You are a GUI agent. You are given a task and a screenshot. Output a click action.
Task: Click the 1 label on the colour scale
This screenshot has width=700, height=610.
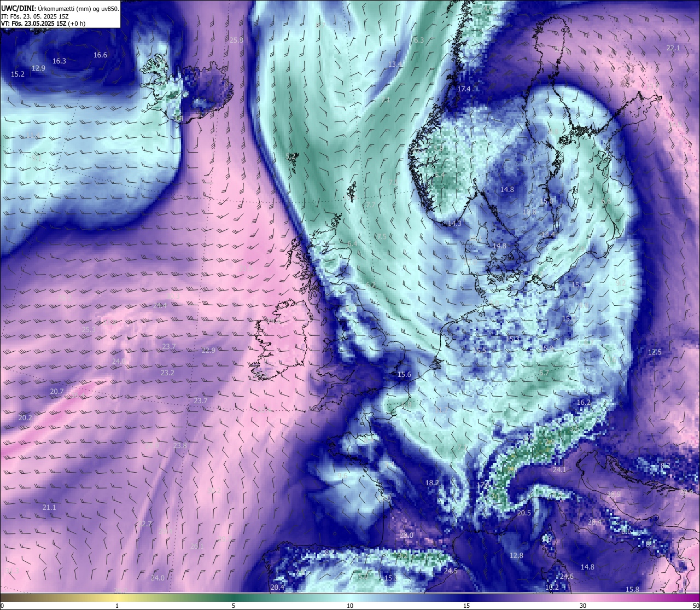coord(117,606)
